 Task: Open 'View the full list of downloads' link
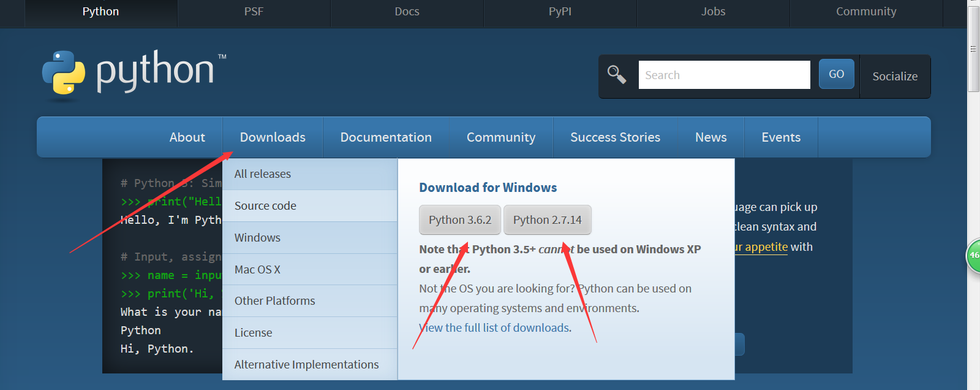click(x=496, y=328)
